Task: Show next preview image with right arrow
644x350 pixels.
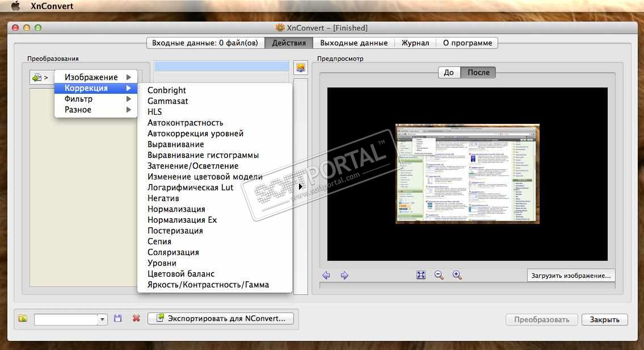Action: (x=344, y=275)
